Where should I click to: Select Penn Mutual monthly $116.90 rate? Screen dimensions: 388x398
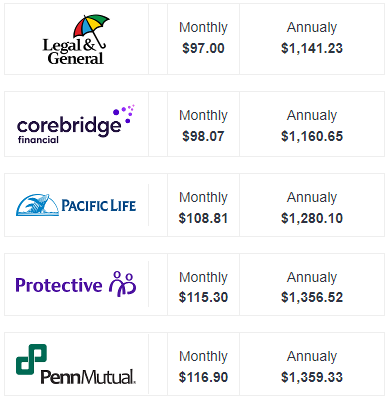(x=203, y=377)
